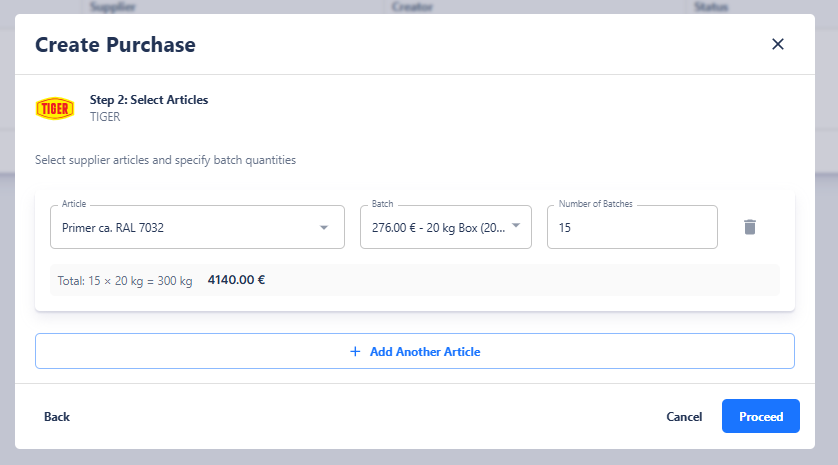Screen dimensions: 838x465
Task: Click the total price 4140.00 €
Action: click(x=236, y=280)
